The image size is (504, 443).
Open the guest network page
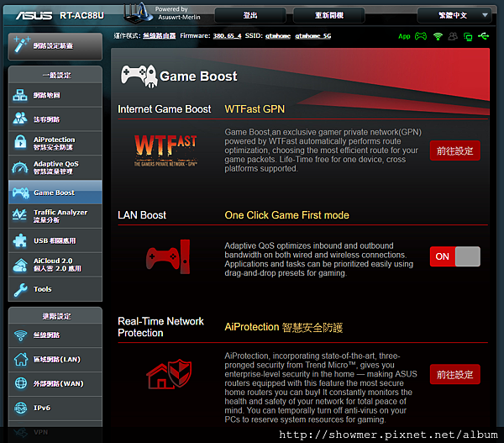click(55, 119)
